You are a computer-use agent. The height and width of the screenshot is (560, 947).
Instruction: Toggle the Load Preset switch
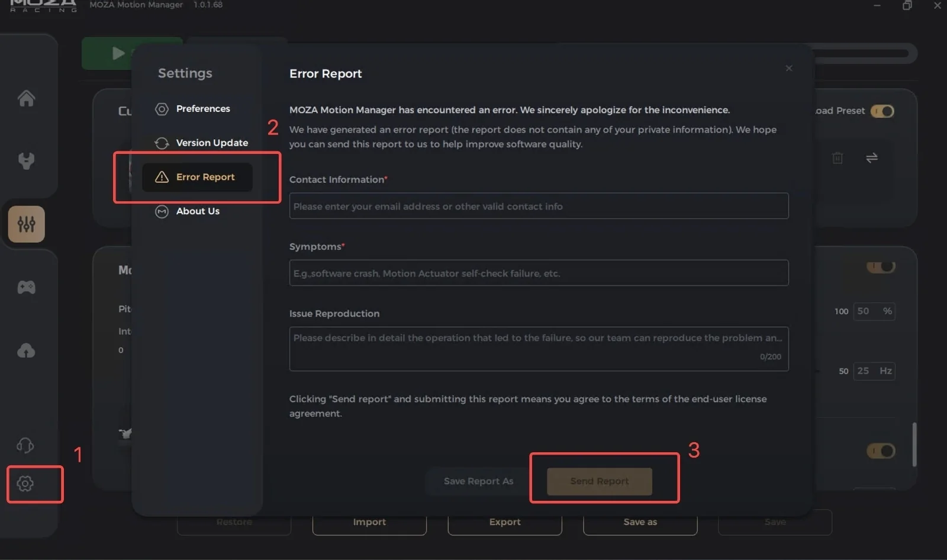(882, 111)
